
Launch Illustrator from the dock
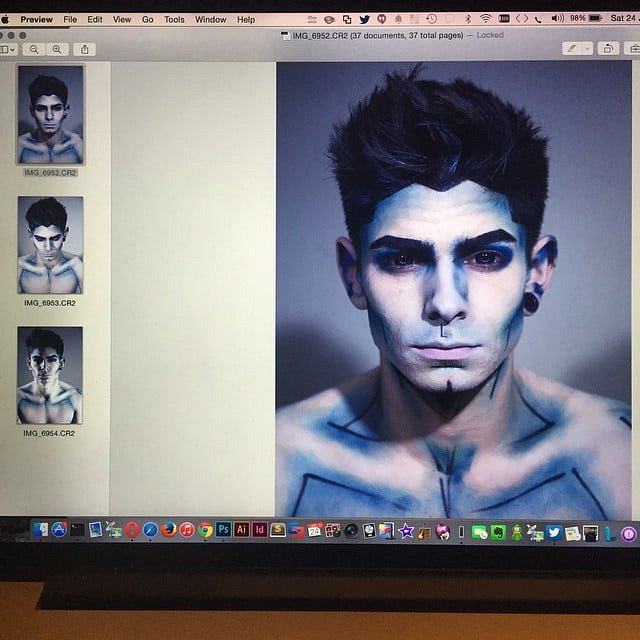pyautogui.click(x=241, y=530)
